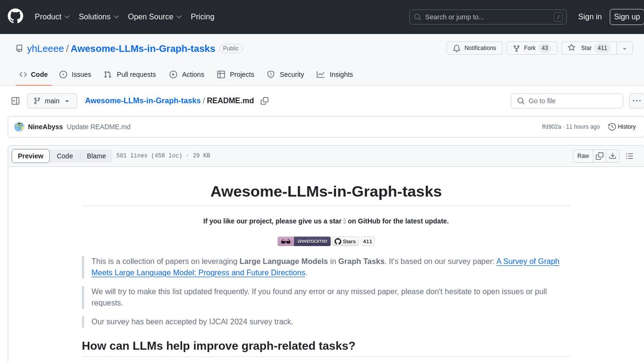Open the Pricing page
Image resolution: width=644 pixels, height=362 pixels.
point(202,17)
